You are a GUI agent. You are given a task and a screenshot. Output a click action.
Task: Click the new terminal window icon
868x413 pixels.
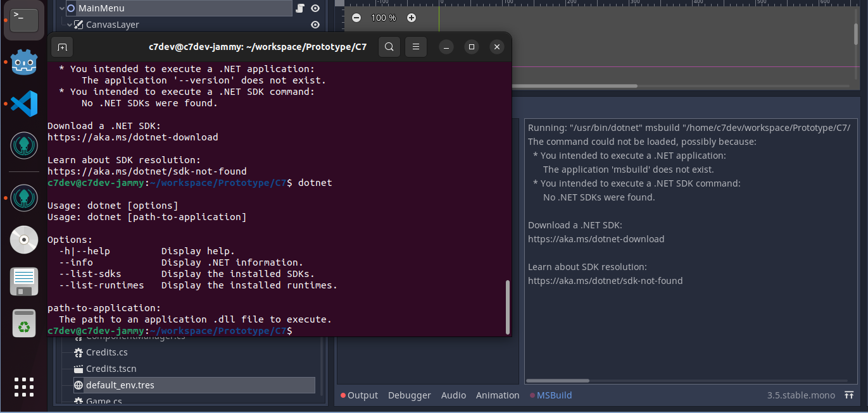pyautogui.click(x=61, y=47)
